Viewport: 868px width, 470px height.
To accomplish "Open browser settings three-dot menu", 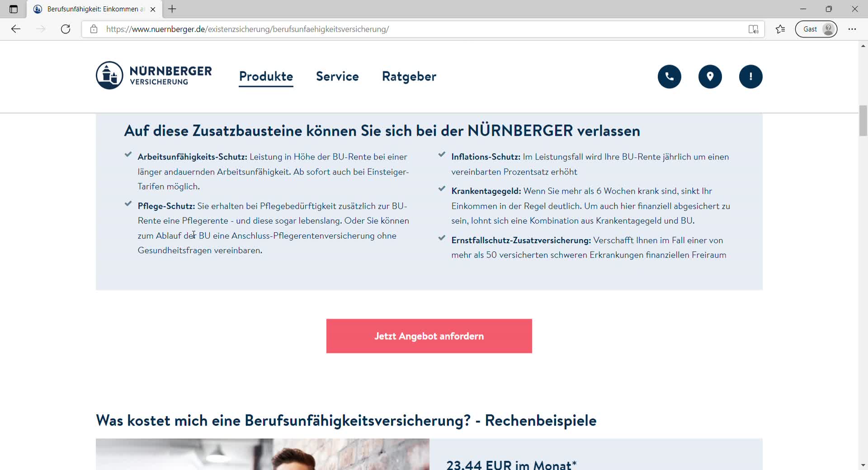I will click(x=852, y=29).
